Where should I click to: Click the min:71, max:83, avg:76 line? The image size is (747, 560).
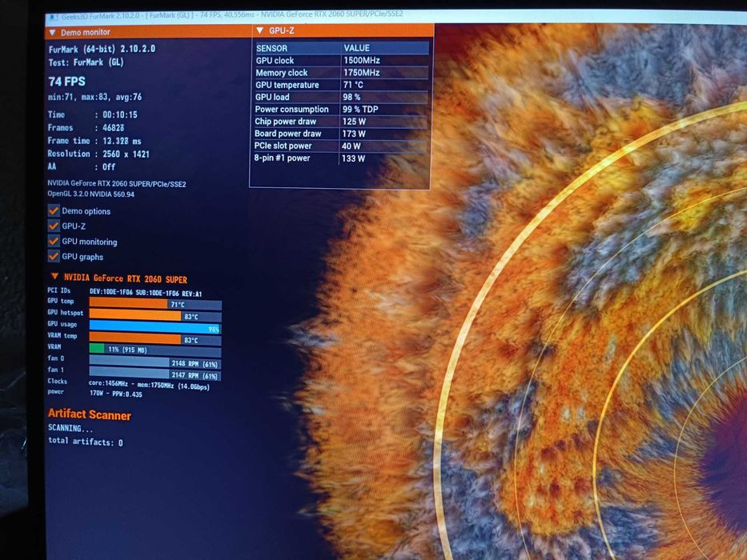(94, 97)
